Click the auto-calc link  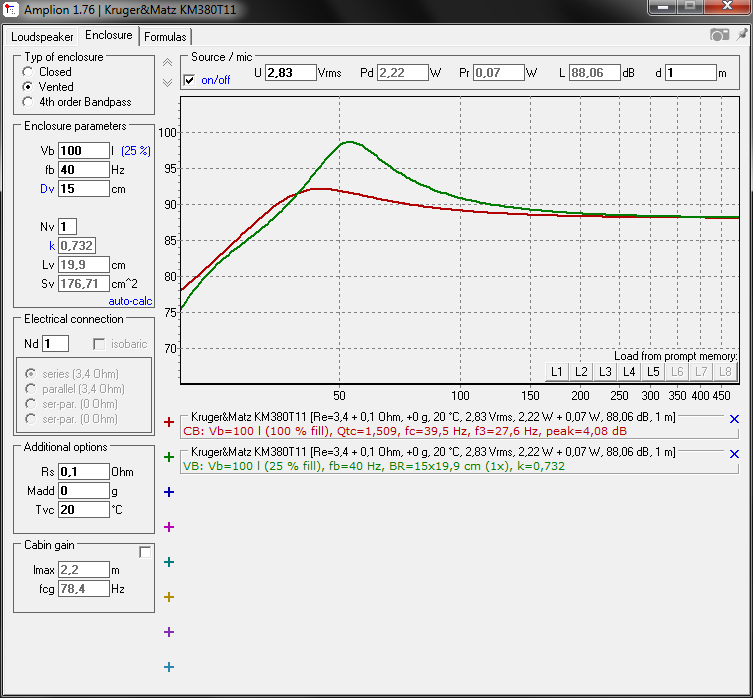pos(130,301)
